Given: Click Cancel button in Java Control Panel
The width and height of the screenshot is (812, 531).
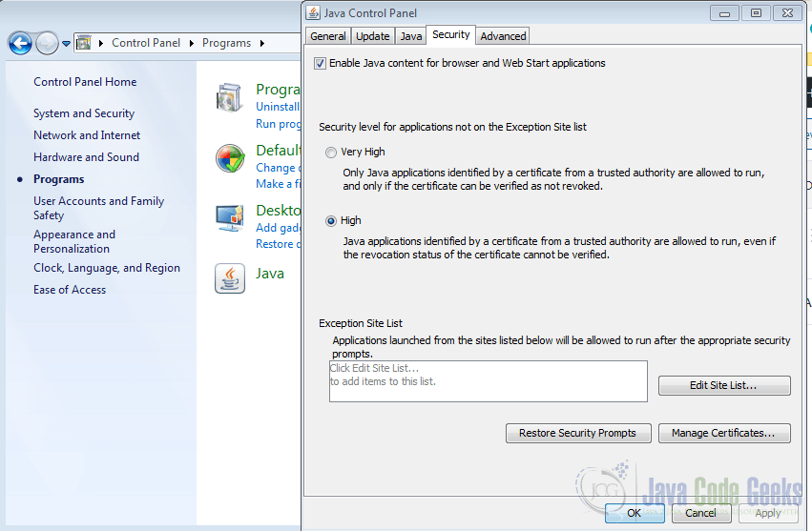Looking at the screenshot, I should (x=701, y=513).
